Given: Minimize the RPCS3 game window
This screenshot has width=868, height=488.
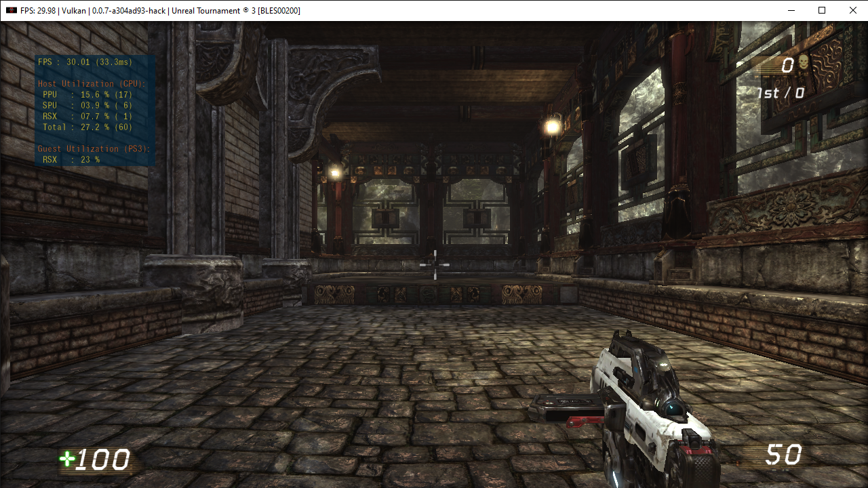Looking at the screenshot, I should click(791, 10).
